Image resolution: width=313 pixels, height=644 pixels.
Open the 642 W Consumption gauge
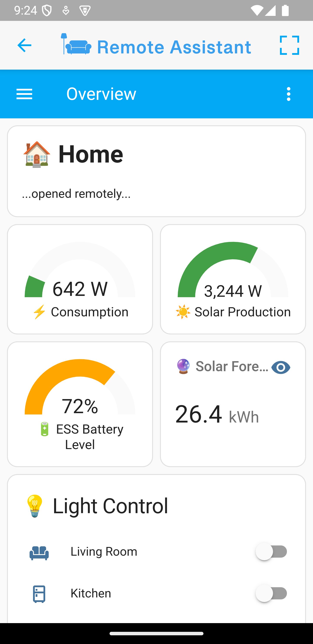[x=80, y=279]
